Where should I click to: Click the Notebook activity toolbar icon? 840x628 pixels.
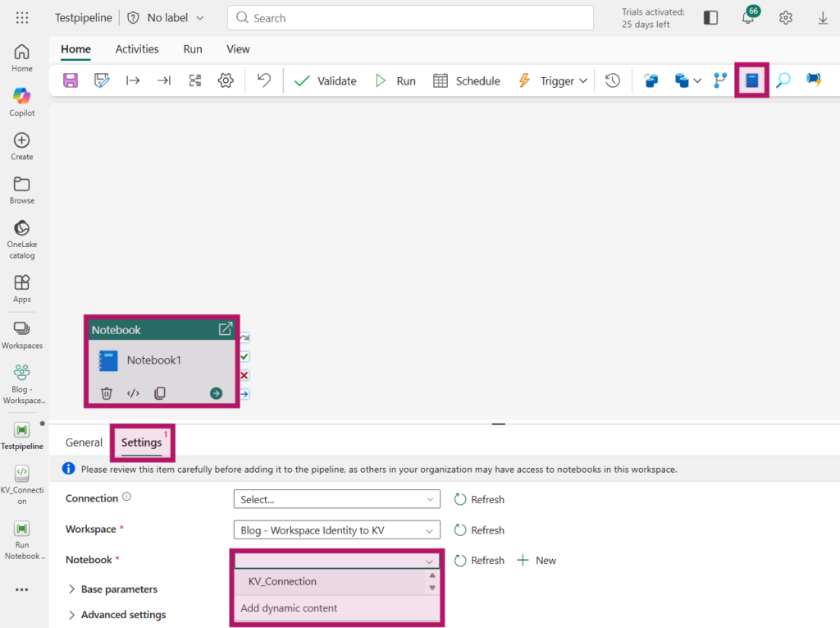[x=751, y=80]
